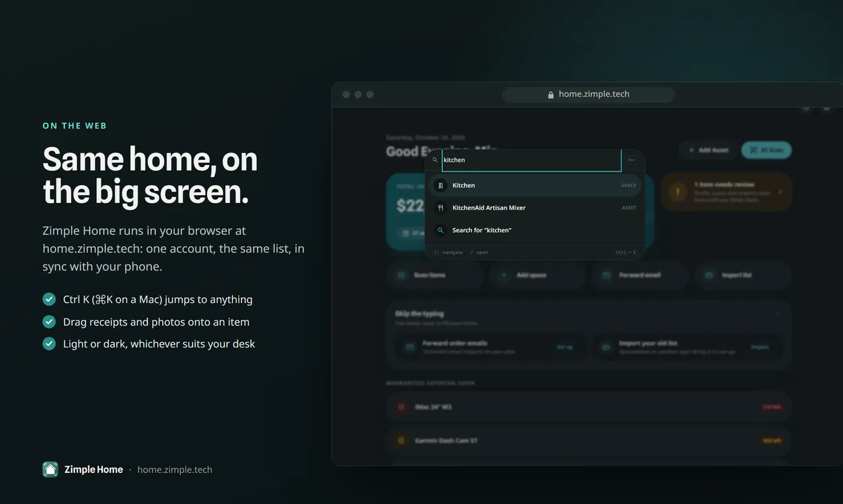Click the fork and knife icon for KitchenAid
The image size is (843, 504).
coord(441,208)
